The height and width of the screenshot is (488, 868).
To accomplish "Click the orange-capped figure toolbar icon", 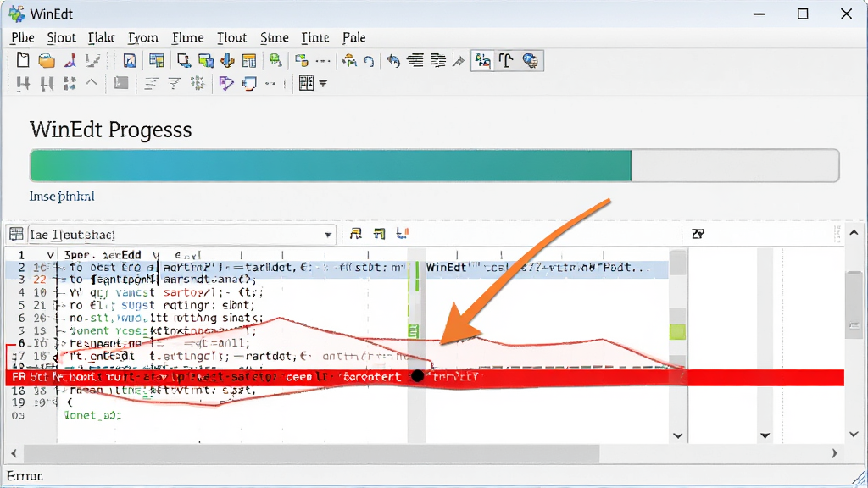I will (x=349, y=60).
